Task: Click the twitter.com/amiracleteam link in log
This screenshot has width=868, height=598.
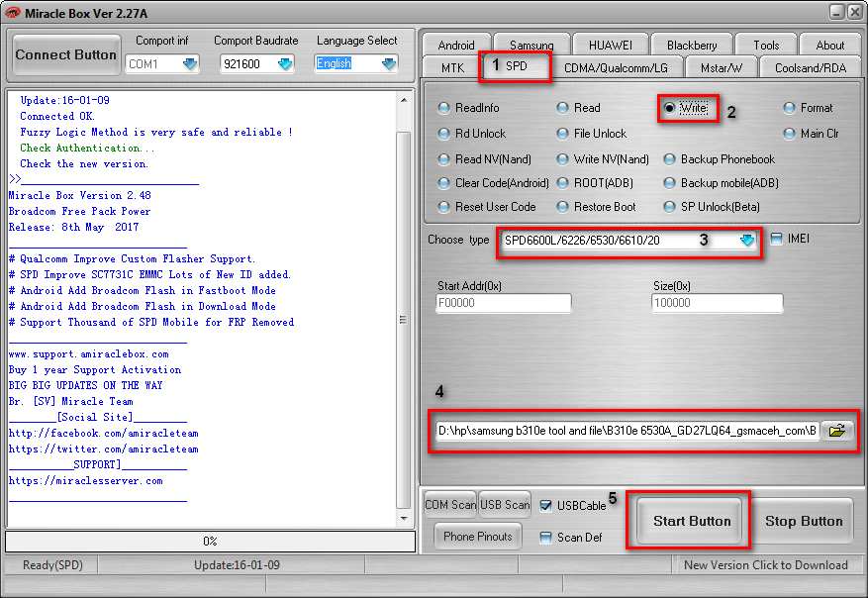Action: click(x=104, y=449)
